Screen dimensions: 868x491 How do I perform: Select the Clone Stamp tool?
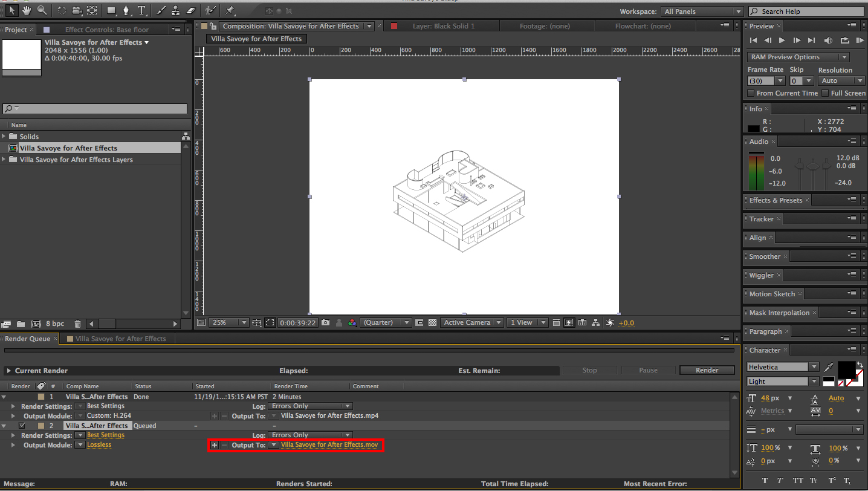[x=175, y=10]
